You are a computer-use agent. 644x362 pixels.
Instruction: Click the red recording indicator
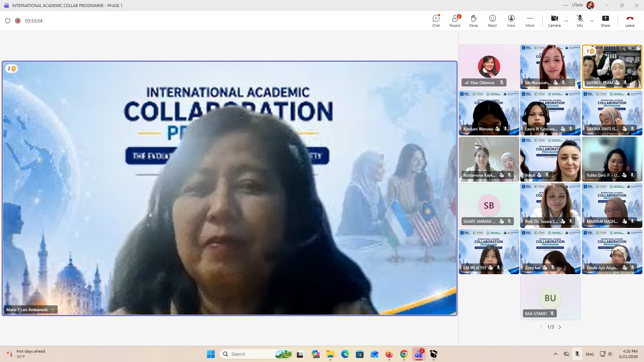point(18,21)
